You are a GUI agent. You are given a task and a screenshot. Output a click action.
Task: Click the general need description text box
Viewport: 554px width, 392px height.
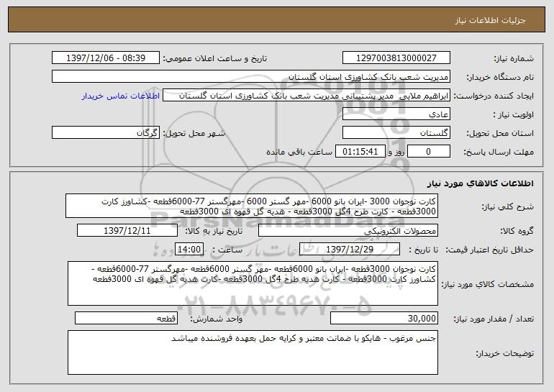(x=252, y=206)
